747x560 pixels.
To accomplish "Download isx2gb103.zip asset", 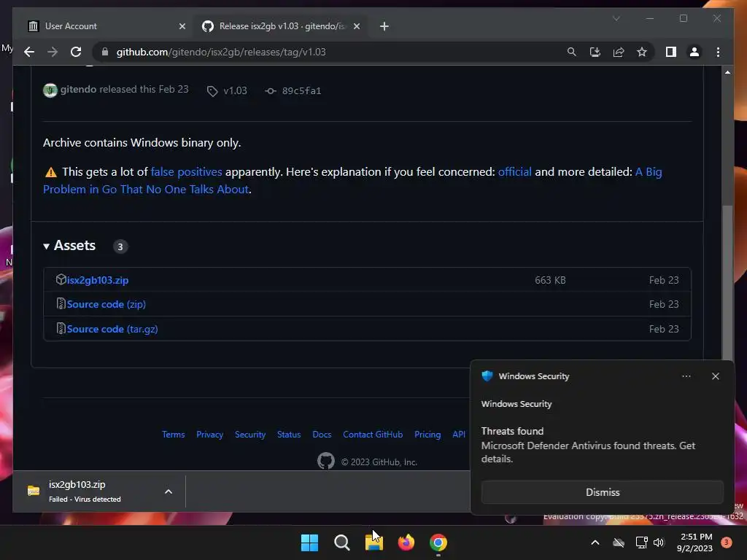I will click(97, 280).
